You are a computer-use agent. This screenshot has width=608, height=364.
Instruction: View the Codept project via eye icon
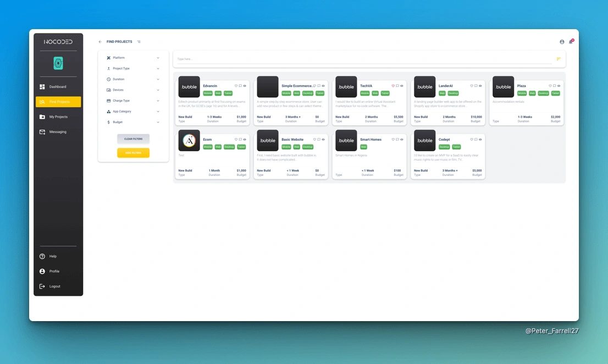tap(480, 140)
